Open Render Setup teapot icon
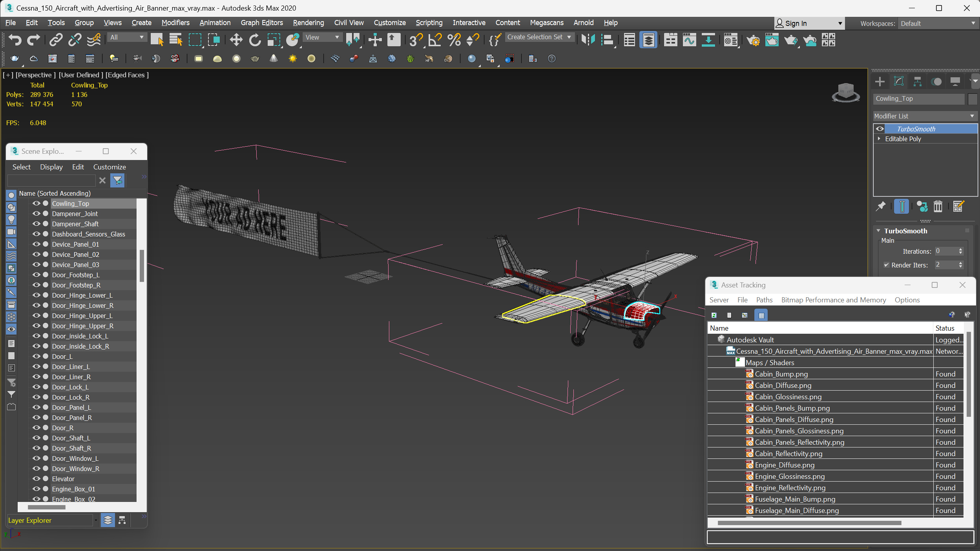 pyautogui.click(x=753, y=40)
